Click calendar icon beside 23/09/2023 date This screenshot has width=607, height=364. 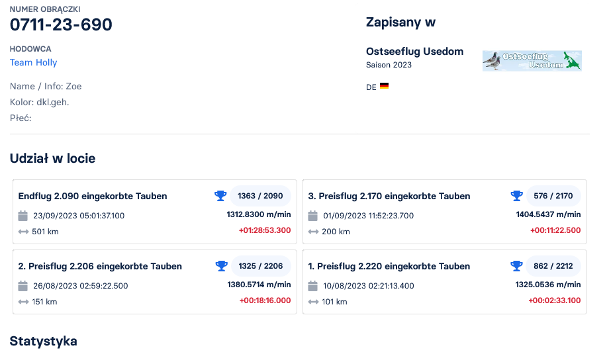pyautogui.click(x=23, y=216)
